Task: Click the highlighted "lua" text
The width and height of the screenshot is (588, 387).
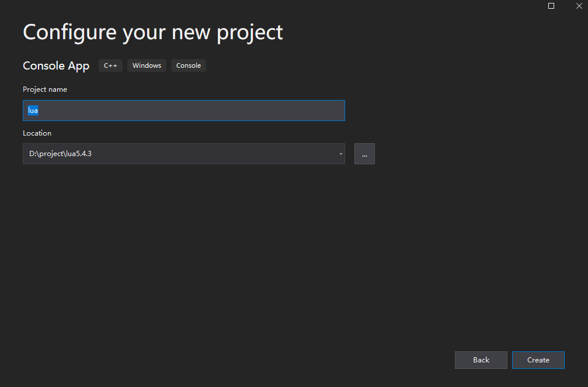Action: [x=33, y=110]
